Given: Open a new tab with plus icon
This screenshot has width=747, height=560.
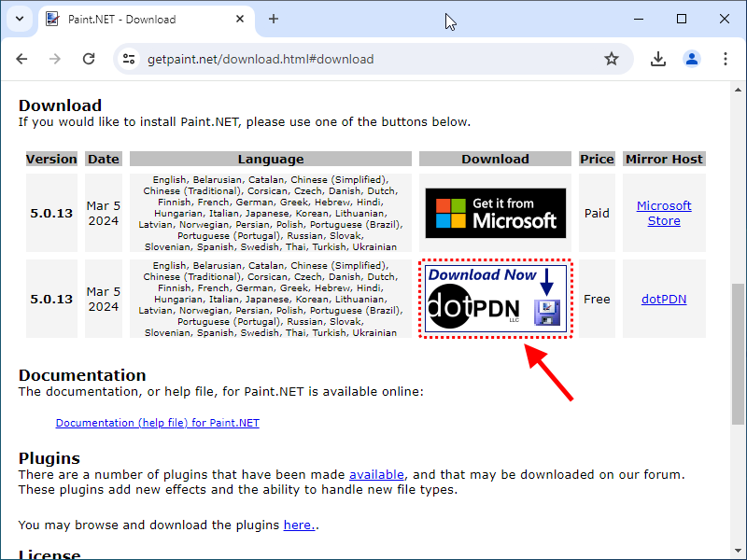Looking at the screenshot, I should click(x=274, y=19).
